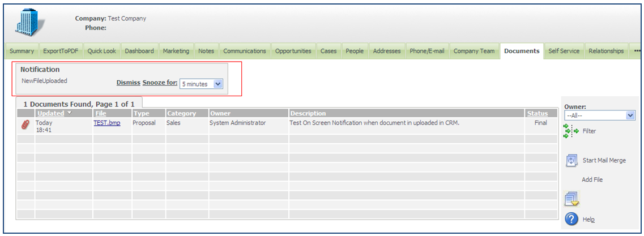The image size is (644, 236).
Task: Click the green arrows Filter icon
Action: (x=570, y=131)
